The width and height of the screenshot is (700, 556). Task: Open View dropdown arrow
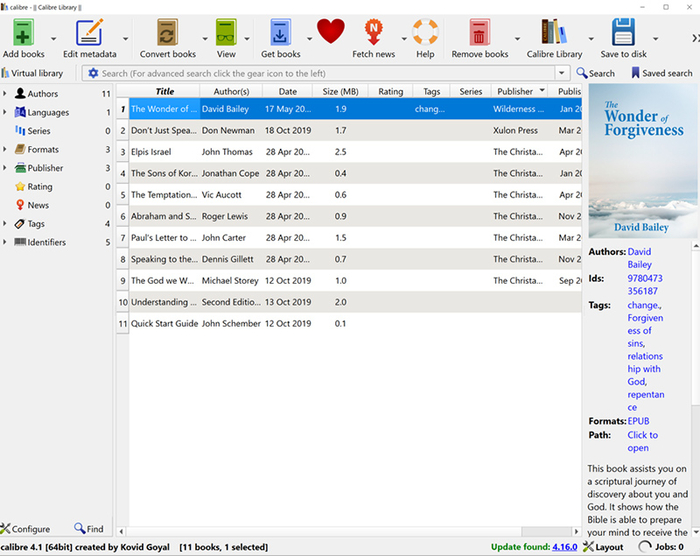tap(246, 39)
